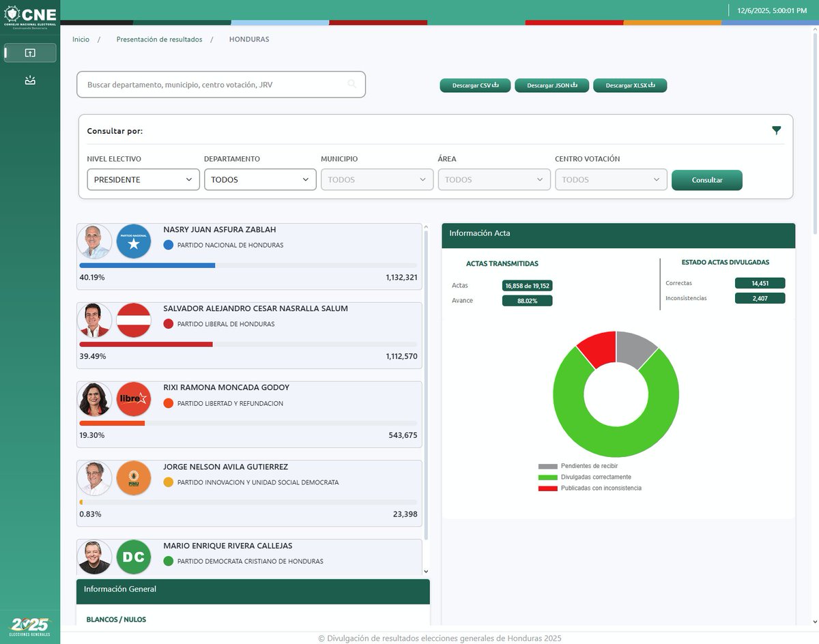Open the download inbox sidebar icon

30,80
